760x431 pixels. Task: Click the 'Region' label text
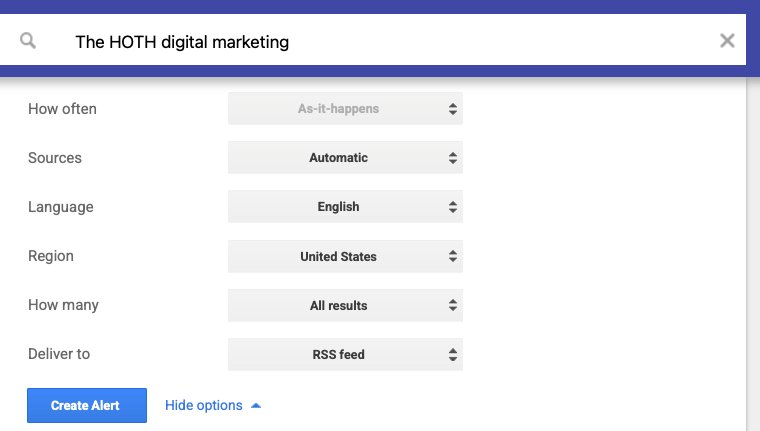coord(50,257)
